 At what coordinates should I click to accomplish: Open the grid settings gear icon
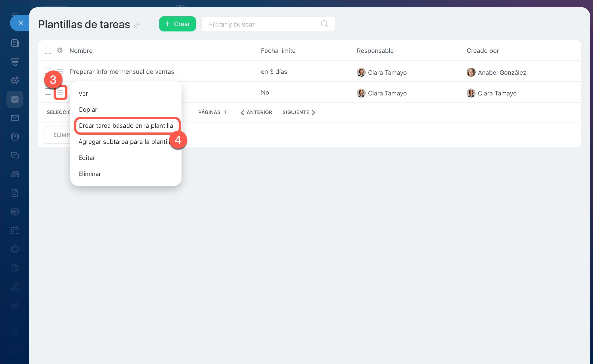click(60, 51)
